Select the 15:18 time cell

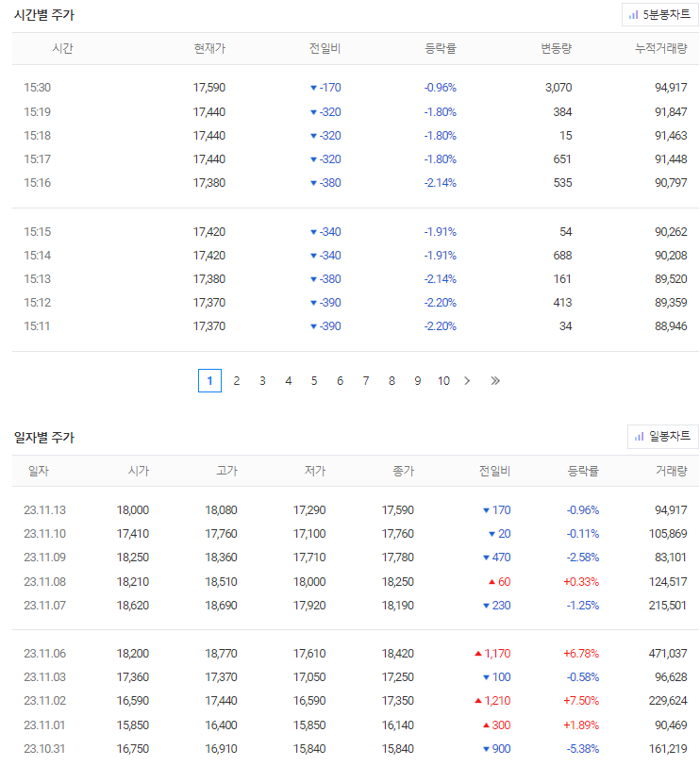[x=37, y=135]
